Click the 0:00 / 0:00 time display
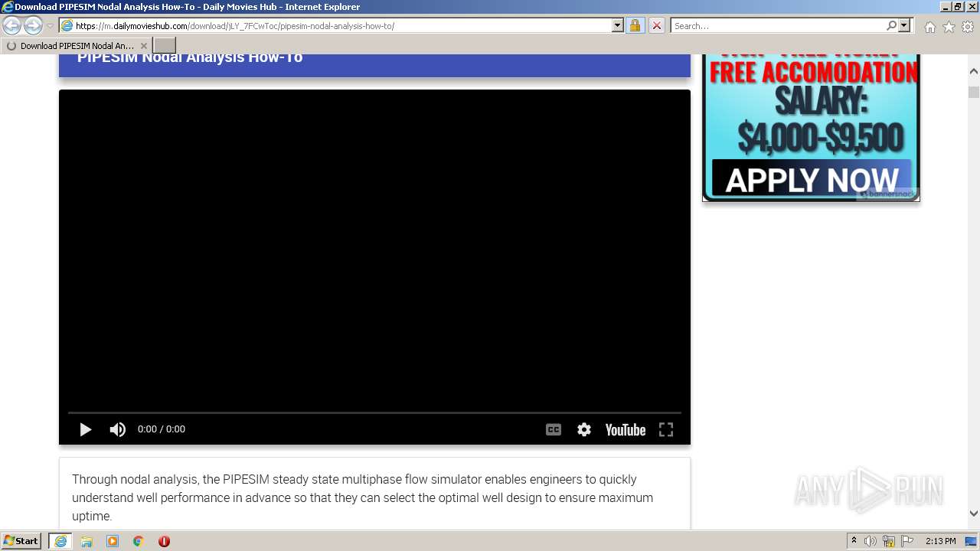 162,429
